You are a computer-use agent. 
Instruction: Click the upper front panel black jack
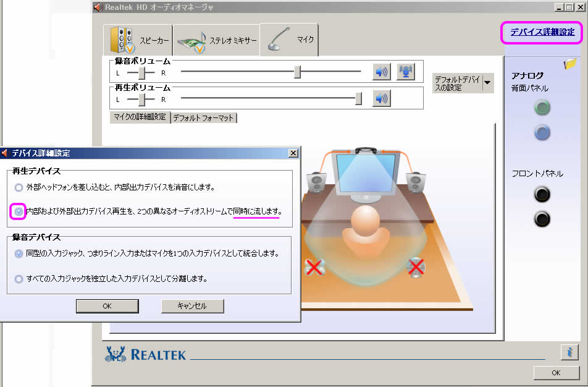pos(542,195)
